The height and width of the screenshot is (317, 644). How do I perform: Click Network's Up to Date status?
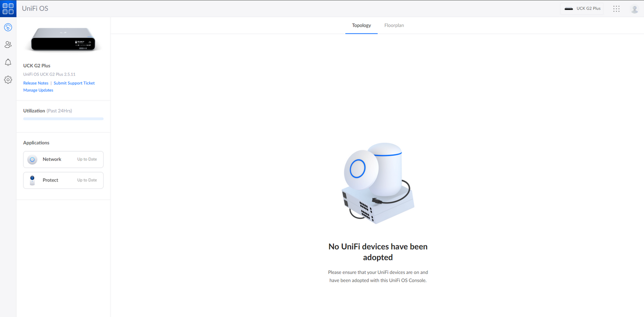pyautogui.click(x=87, y=159)
